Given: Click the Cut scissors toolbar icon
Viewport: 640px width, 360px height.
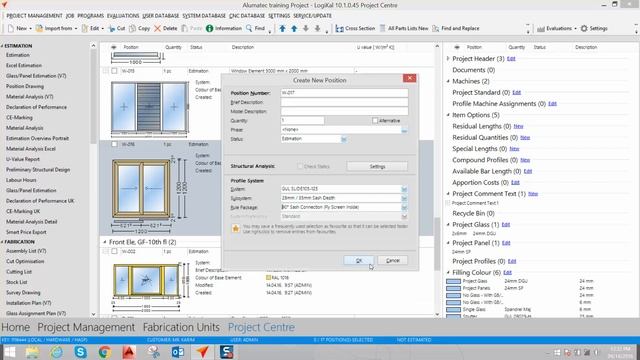Looking at the screenshot, I should point(111,28).
